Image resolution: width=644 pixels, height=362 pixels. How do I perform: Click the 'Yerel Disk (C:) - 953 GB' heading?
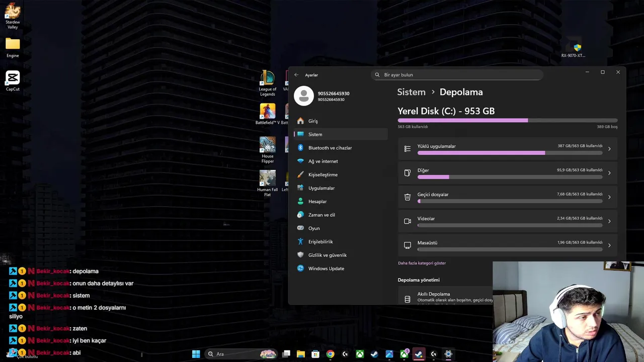pyautogui.click(x=446, y=111)
